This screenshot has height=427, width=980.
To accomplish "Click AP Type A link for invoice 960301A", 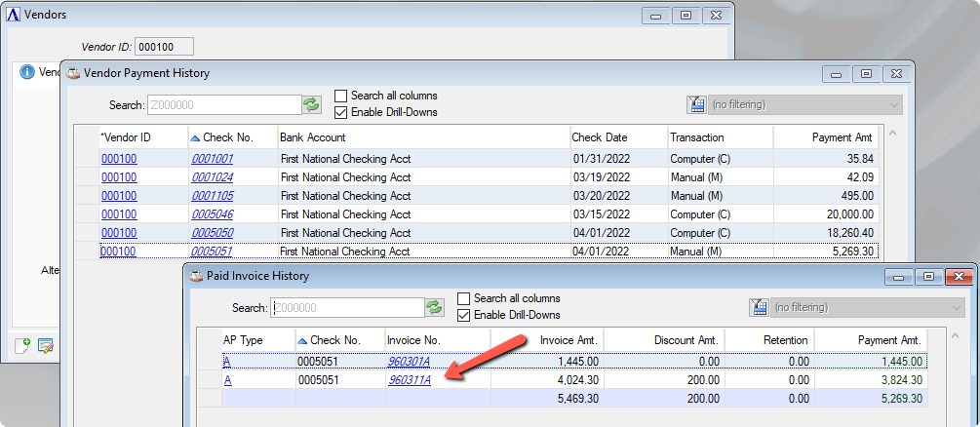I will (227, 362).
